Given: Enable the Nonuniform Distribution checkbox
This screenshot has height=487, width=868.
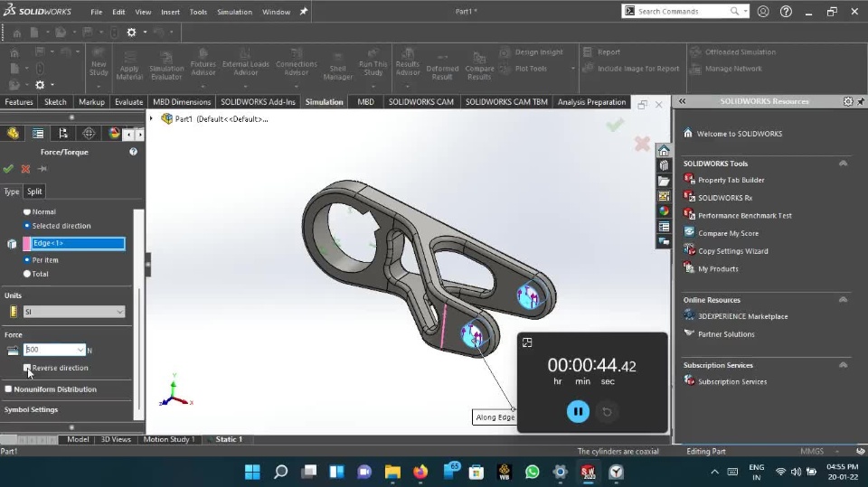Looking at the screenshot, I should click(8, 389).
